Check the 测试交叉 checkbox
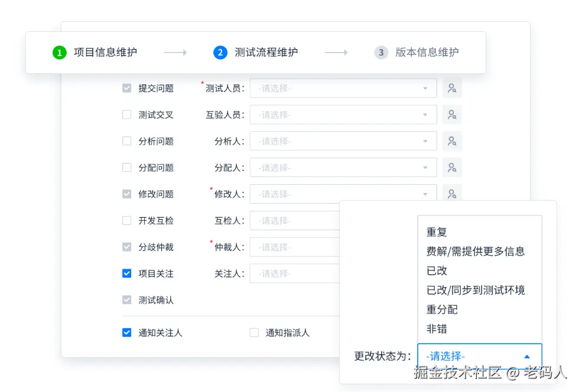Screen dimensions: 579x392 click(126, 115)
